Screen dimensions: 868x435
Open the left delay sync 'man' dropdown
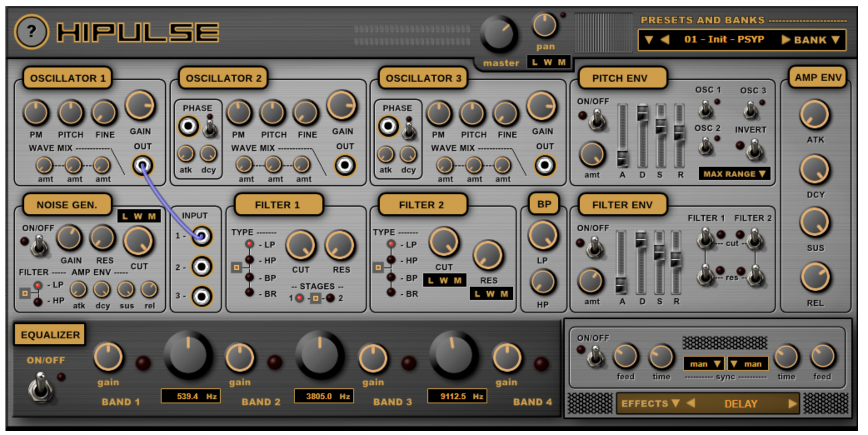click(x=704, y=364)
